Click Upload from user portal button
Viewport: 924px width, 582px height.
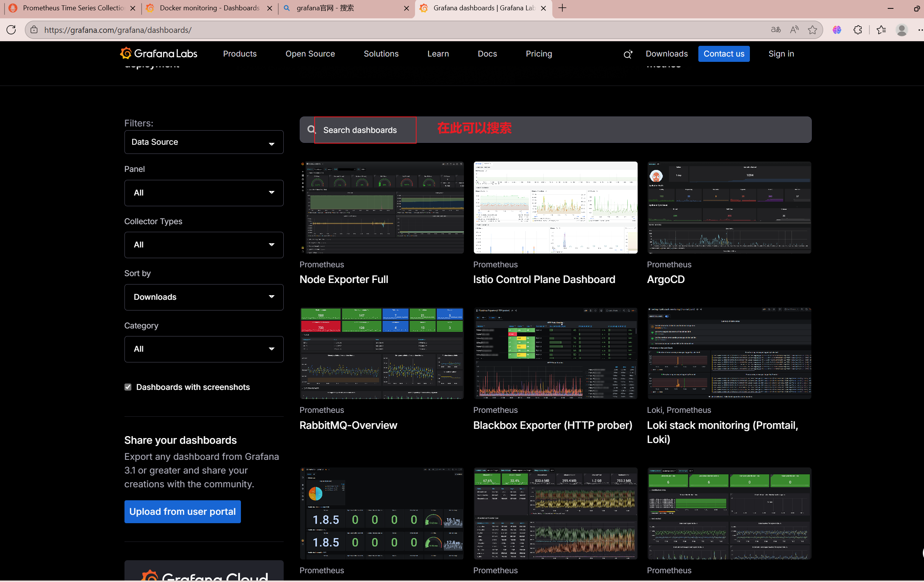pyautogui.click(x=182, y=511)
